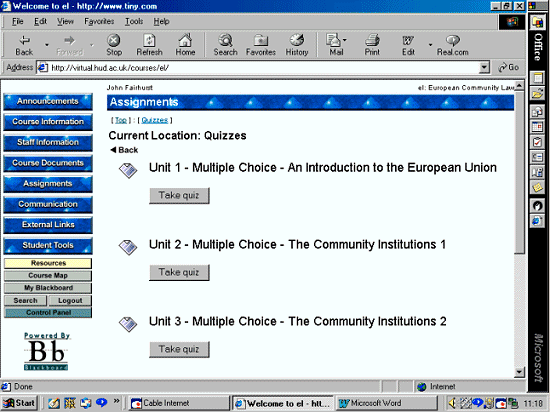Open the Help menu
The height and width of the screenshot is (412, 550).
click(x=161, y=22)
